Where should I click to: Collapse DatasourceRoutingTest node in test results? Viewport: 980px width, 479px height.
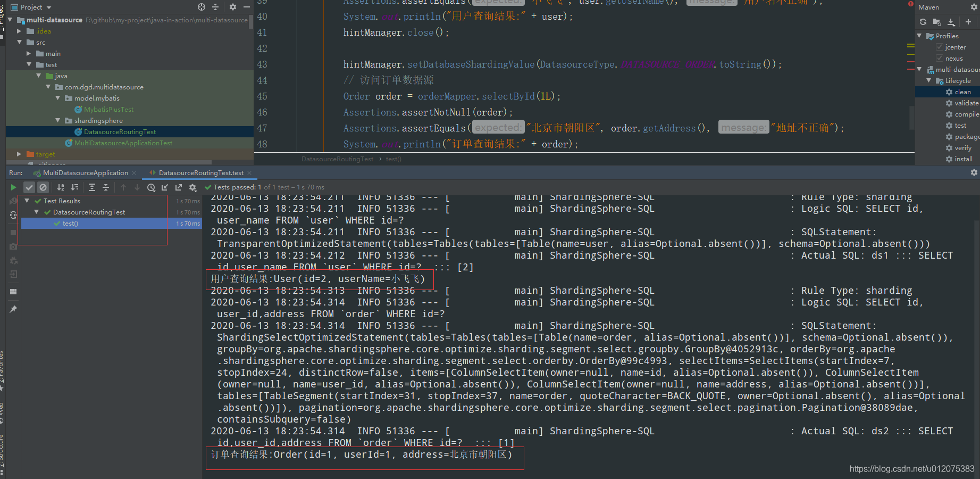36,212
